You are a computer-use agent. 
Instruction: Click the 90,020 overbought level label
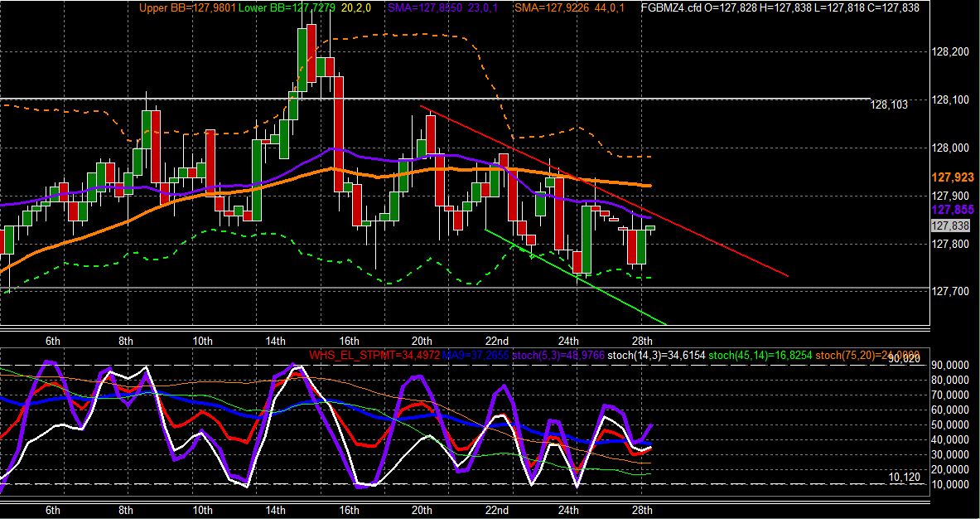point(905,359)
